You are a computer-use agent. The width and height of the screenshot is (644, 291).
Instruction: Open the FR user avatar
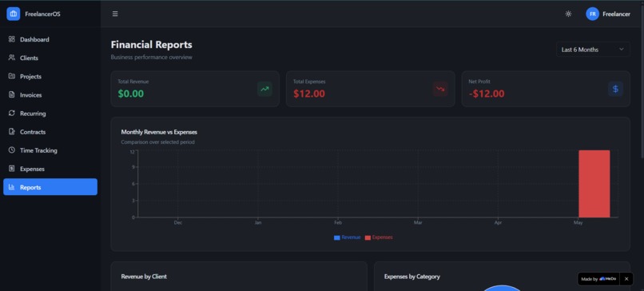(x=592, y=14)
